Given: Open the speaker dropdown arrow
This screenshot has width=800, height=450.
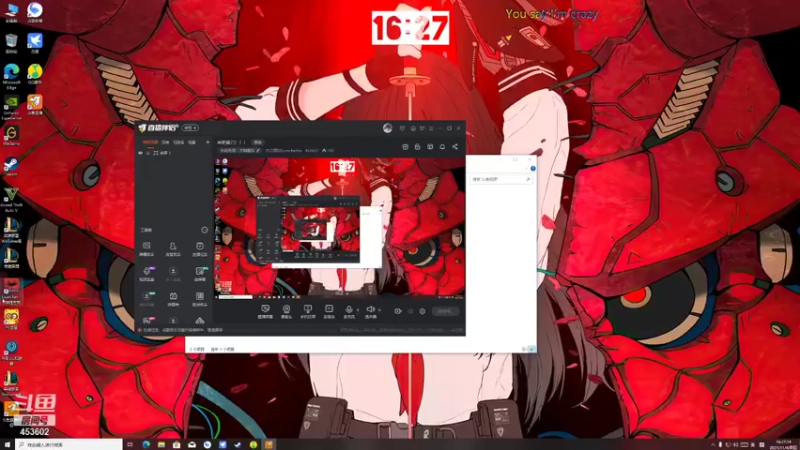Looking at the screenshot, I should pos(380,310).
